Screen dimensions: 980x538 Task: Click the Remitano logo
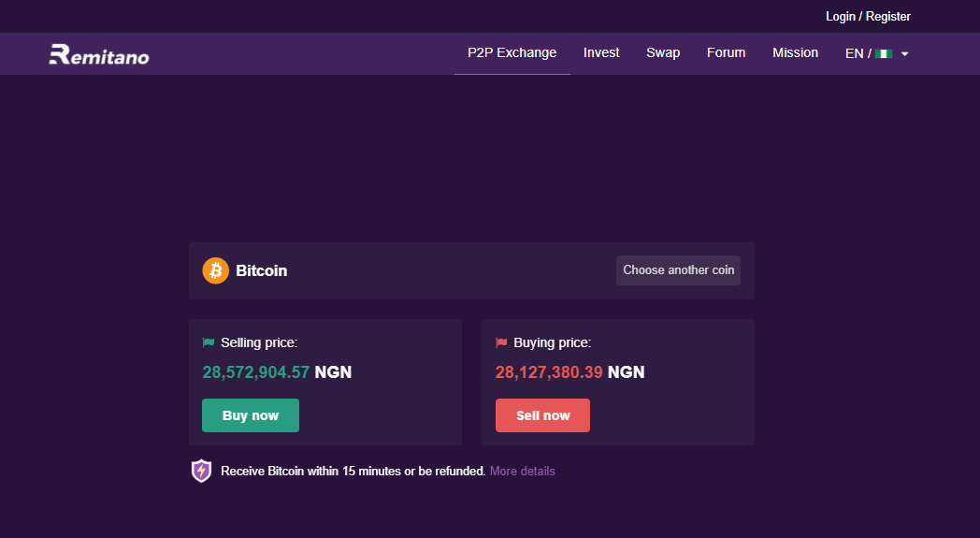click(x=99, y=55)
